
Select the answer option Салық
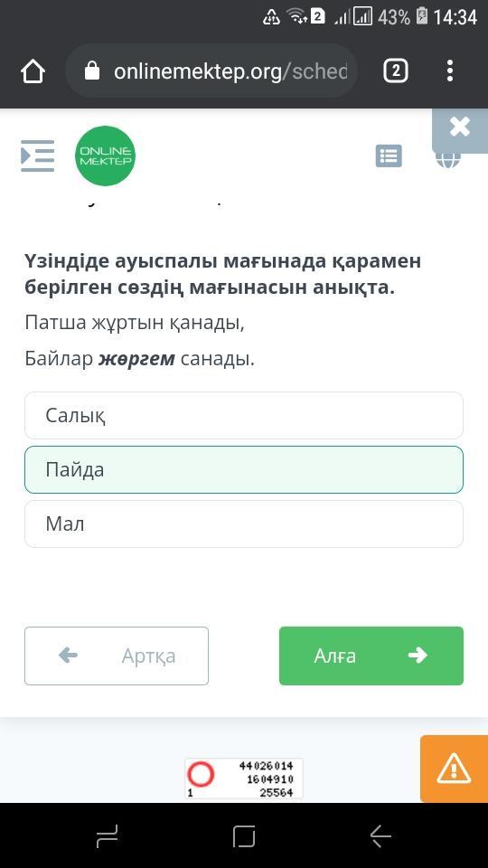pos(244,415)
